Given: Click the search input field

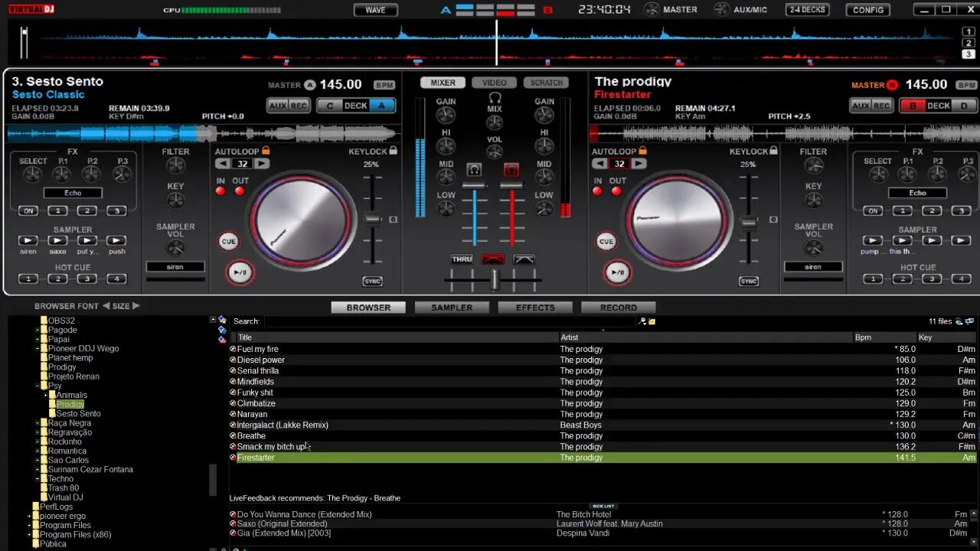Looking at the screenshot, I should click(449, 321).
